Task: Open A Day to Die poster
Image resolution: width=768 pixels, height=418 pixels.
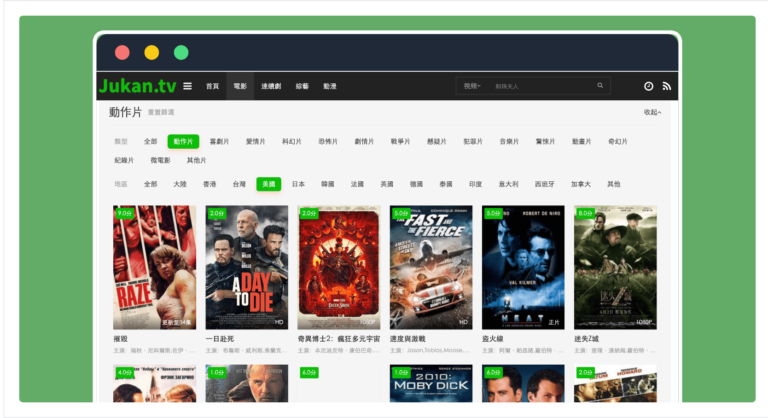Action: click(x=247, y=267)
